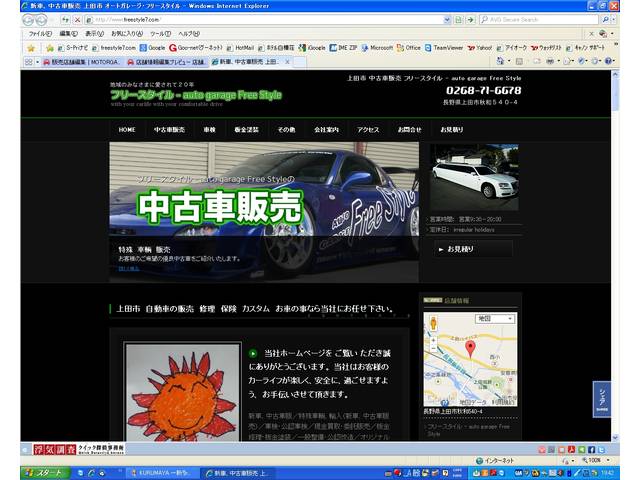Open アクセス in site navigation
The height and width of the screenshot is (480, 640).
368,130
